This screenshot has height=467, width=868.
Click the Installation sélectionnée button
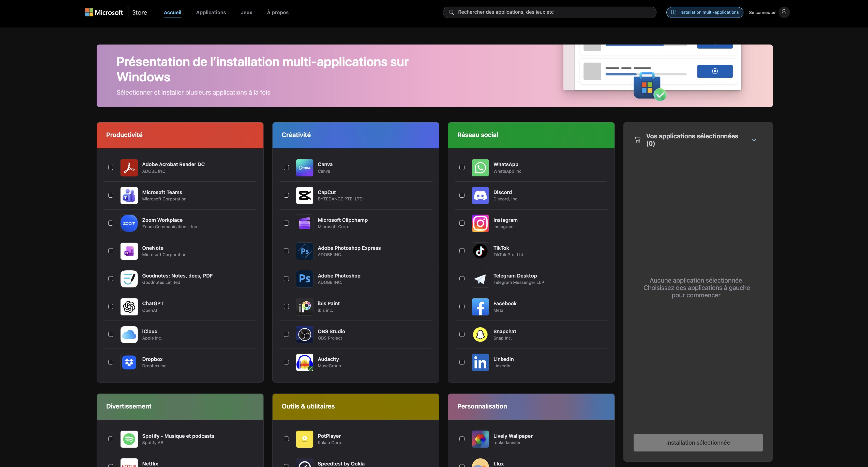[698, 442]
